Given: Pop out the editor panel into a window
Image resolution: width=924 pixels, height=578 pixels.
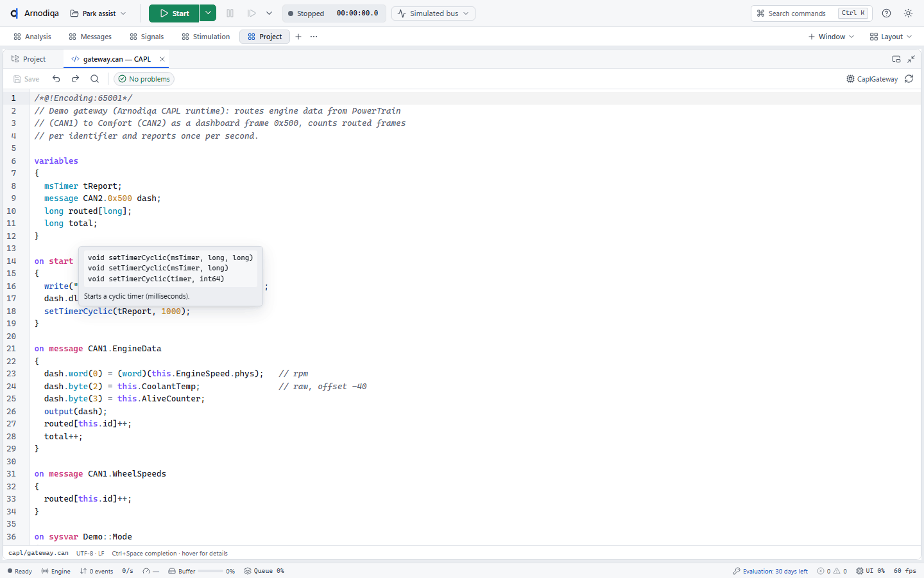Looking at the screenshot, I should 896,59.
